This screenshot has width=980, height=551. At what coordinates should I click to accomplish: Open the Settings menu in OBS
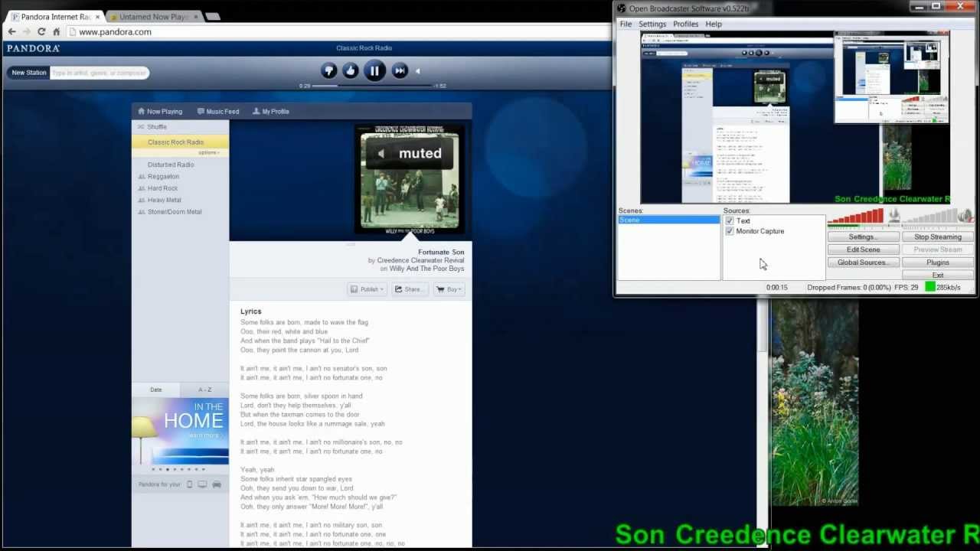click(x=652, y=24)
